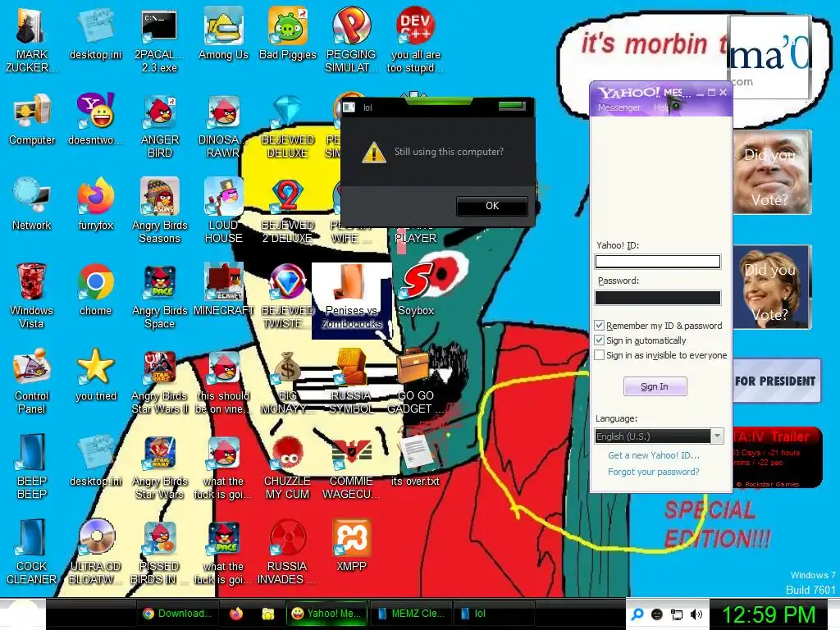Screen dimensions: 840x630
Task: Open the Help menu in Yahoo Messenger
Action: tap(660, 107)
